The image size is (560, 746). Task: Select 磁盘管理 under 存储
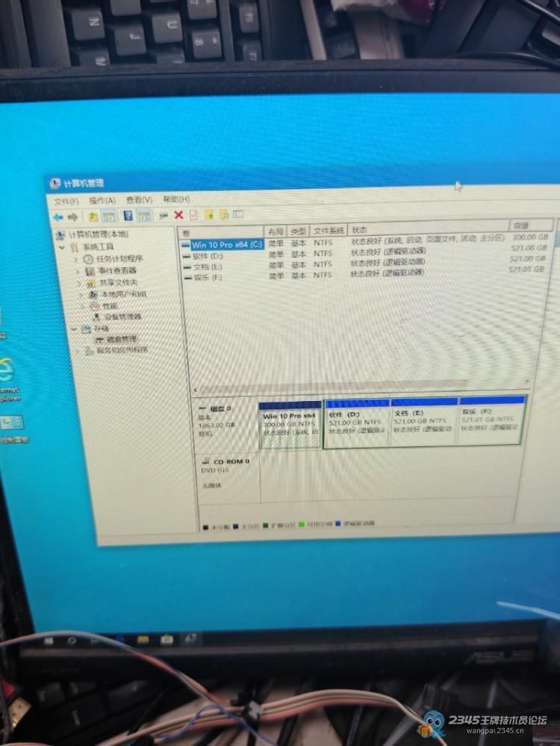click(121, 338)
